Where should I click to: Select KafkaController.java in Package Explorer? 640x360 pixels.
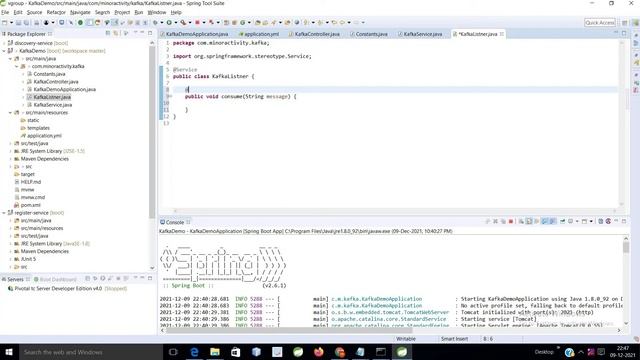tap(56, 82)
